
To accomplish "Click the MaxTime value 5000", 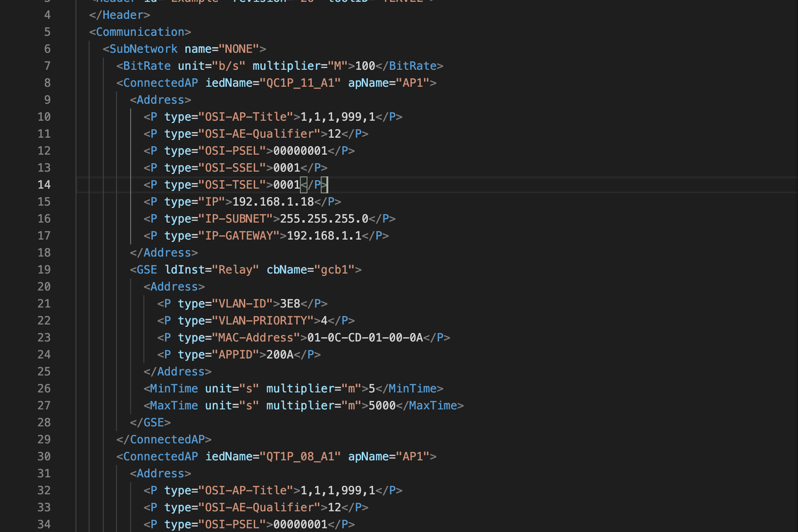I will pyautogui.click(x=382, y=406).
